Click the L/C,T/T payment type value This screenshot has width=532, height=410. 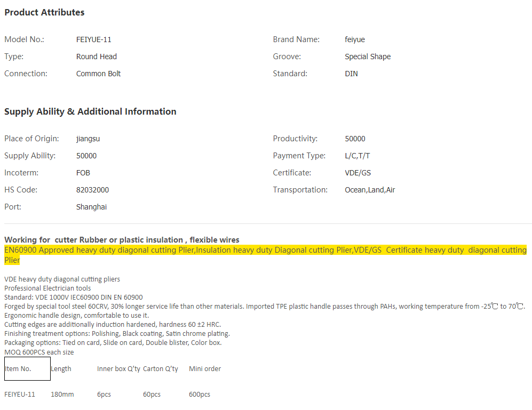pyautogui.click(x=357, y=156)
